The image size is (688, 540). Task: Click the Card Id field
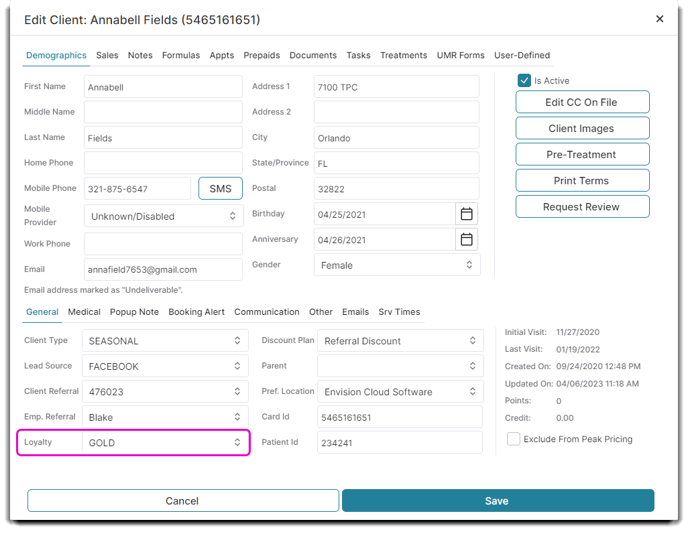point(400,417)
